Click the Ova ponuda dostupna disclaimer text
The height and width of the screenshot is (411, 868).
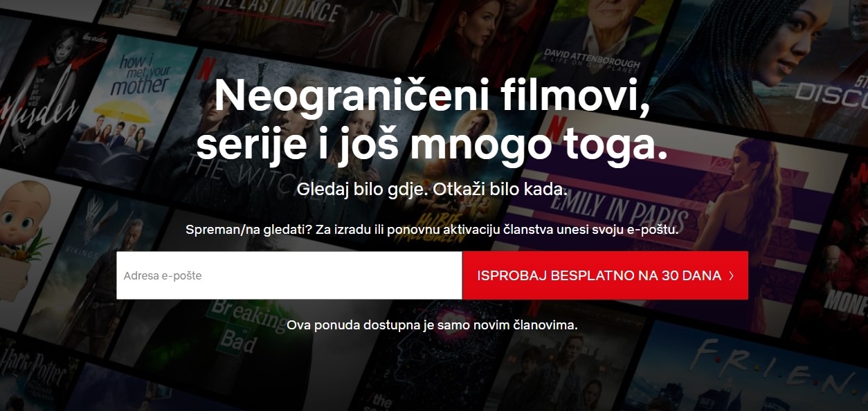coord(432,325)
